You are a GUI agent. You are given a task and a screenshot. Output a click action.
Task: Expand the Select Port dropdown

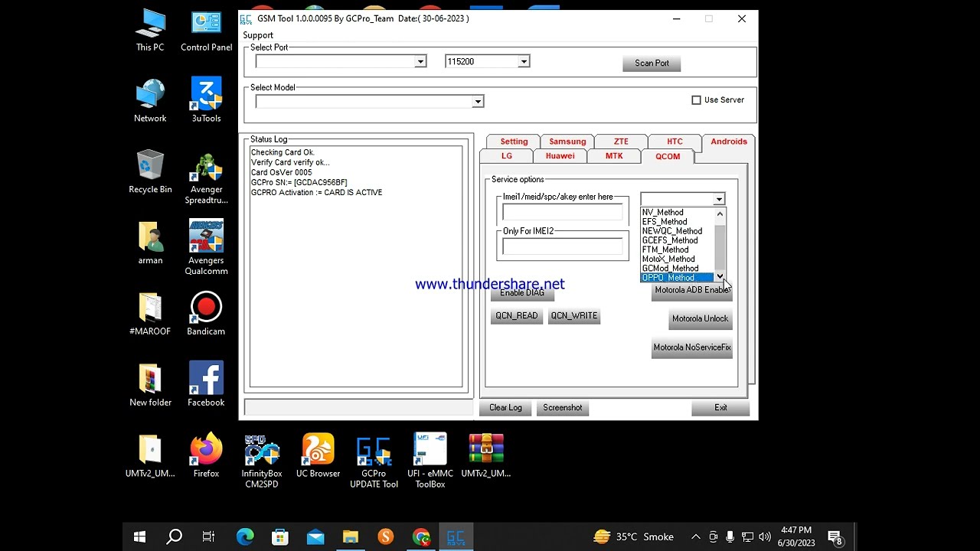click(x=420, y=62)
